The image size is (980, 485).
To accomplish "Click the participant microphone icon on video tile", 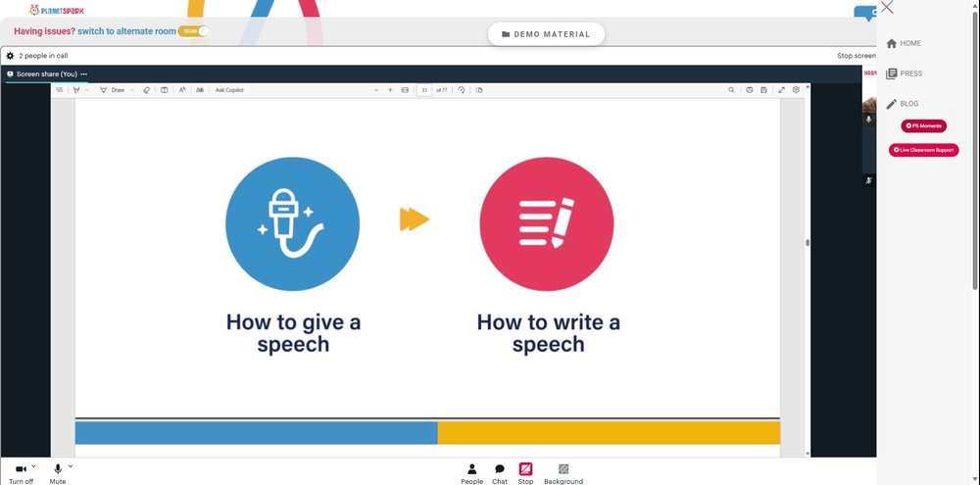I will 868,120.
